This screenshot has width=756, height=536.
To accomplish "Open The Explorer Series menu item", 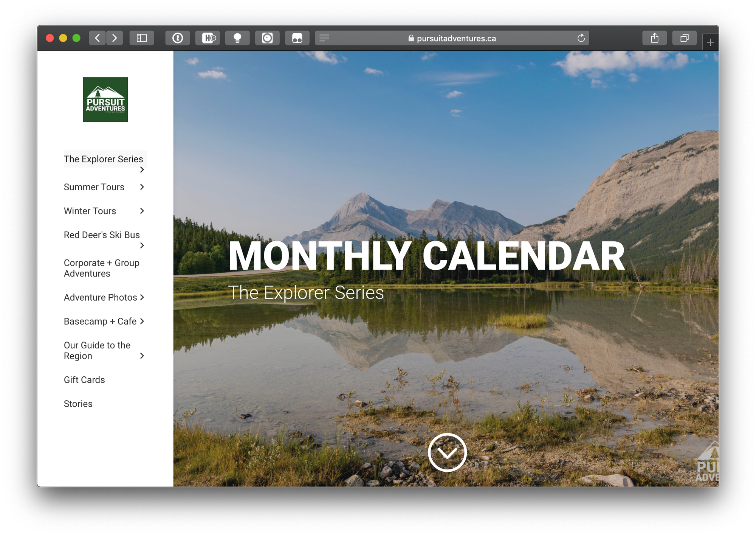I will click(x=104, y=159).
